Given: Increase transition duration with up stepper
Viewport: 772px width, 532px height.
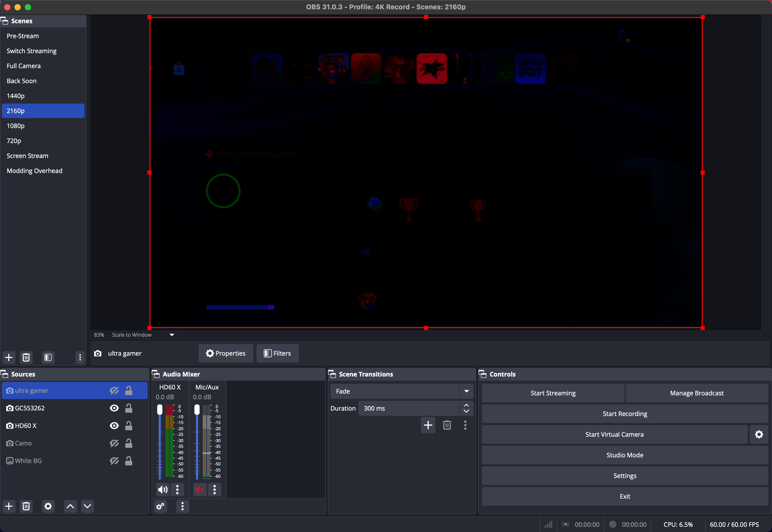Looking at the screenshot, I should pos(466,405).
